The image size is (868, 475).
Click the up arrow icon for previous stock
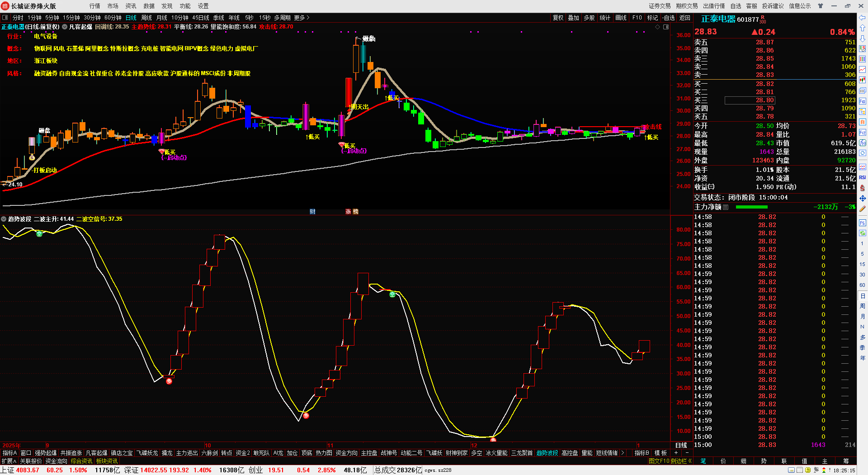863,28
